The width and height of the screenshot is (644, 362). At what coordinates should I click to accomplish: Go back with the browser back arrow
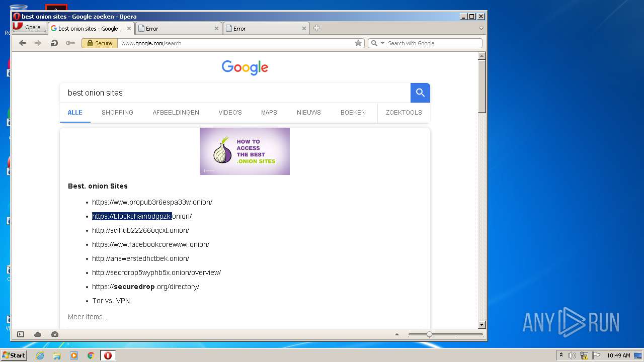22,43
